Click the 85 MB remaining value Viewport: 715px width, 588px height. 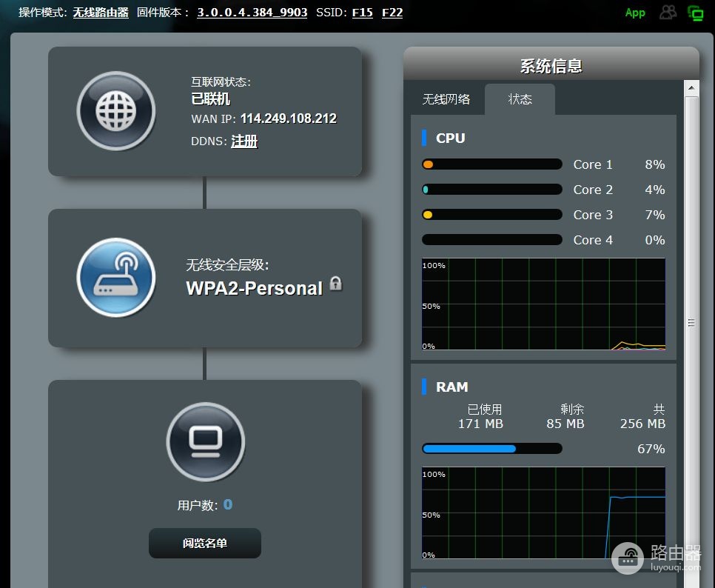tap(565, 424)
